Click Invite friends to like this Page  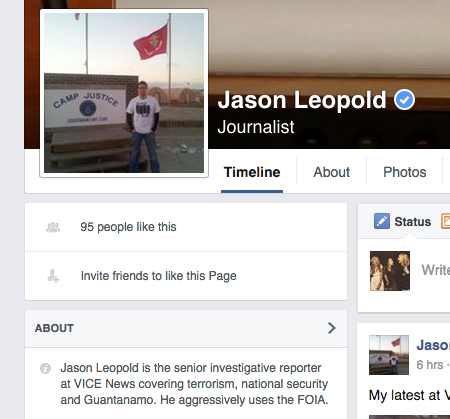pos(159,276)
